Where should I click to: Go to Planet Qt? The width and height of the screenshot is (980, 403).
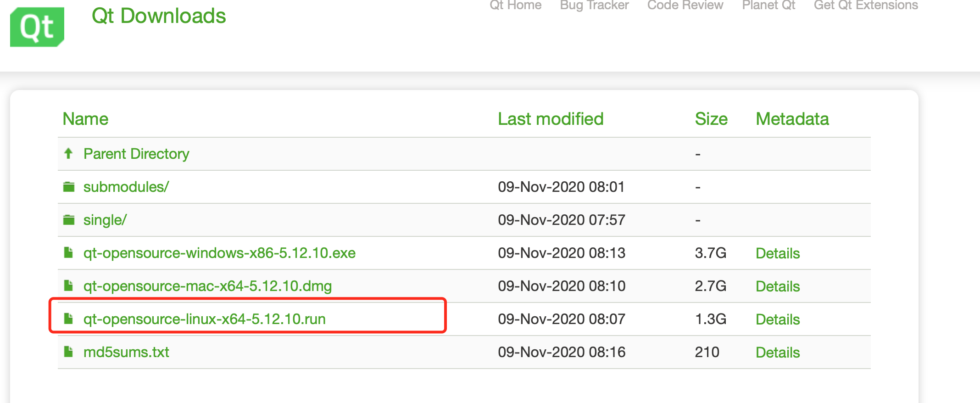[x=768, y=5]
